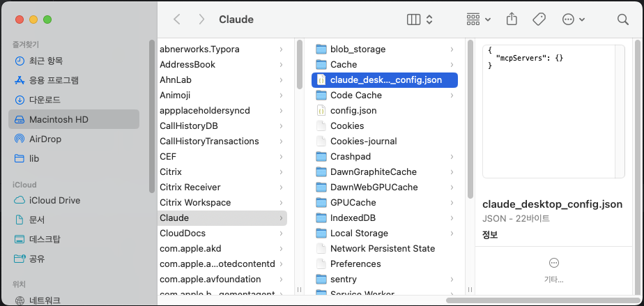The image size is (644, 306).
Task: Click the 기타... more button in preview
Action: click(x=553, y=270)
